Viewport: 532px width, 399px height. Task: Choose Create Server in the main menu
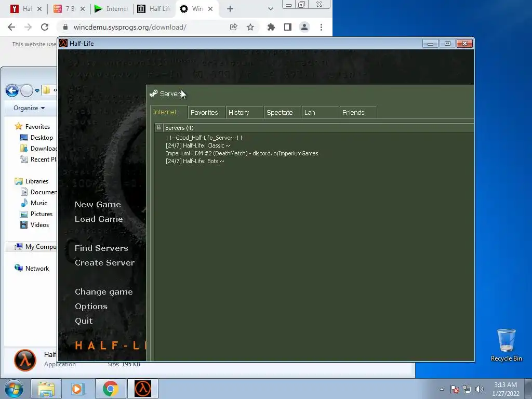coord(104,262)
